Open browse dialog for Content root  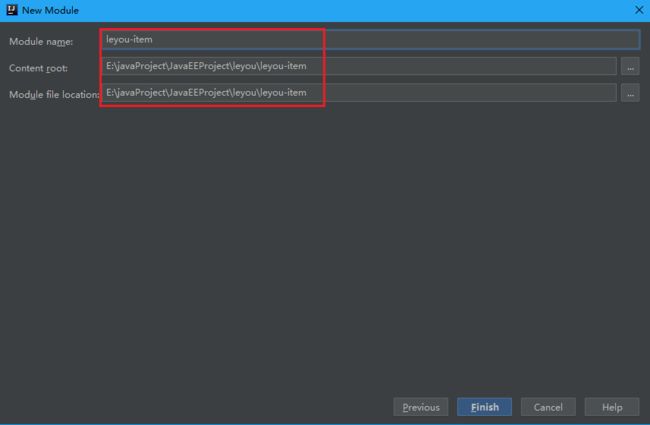coord(630,67)
